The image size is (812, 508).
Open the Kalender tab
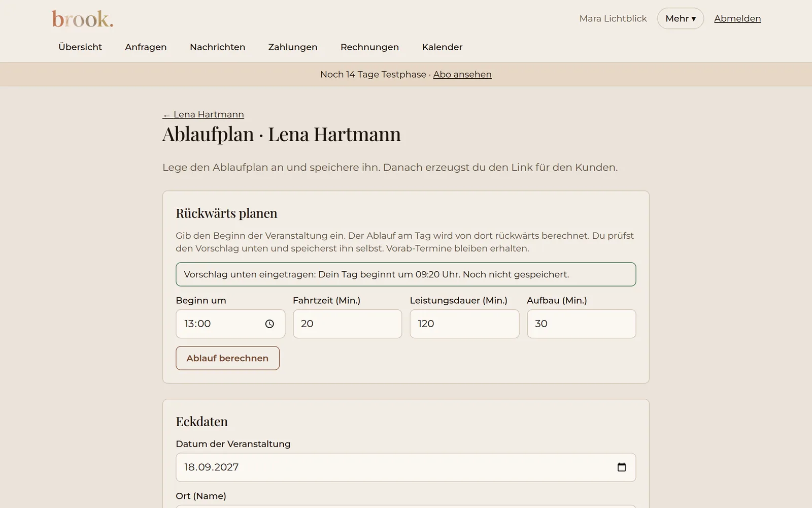[442, 47]
